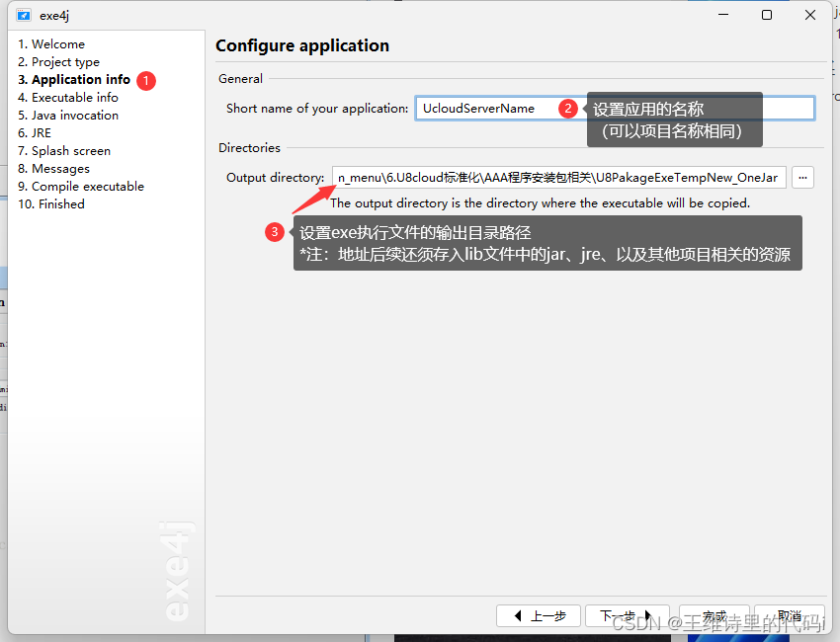Open the Project type step
The image size is (840, 642).
click(59, 62)
